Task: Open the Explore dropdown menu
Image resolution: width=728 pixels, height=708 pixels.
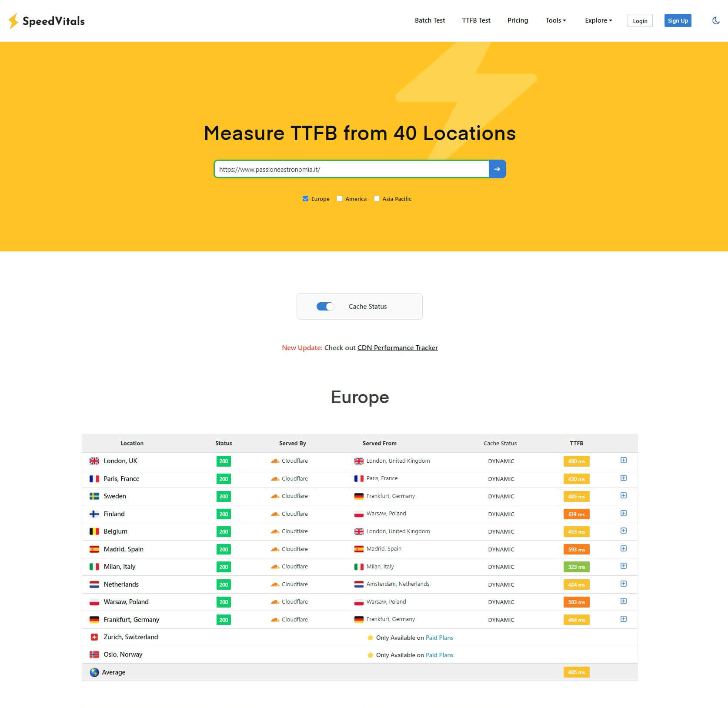Action: click(598, 20)
